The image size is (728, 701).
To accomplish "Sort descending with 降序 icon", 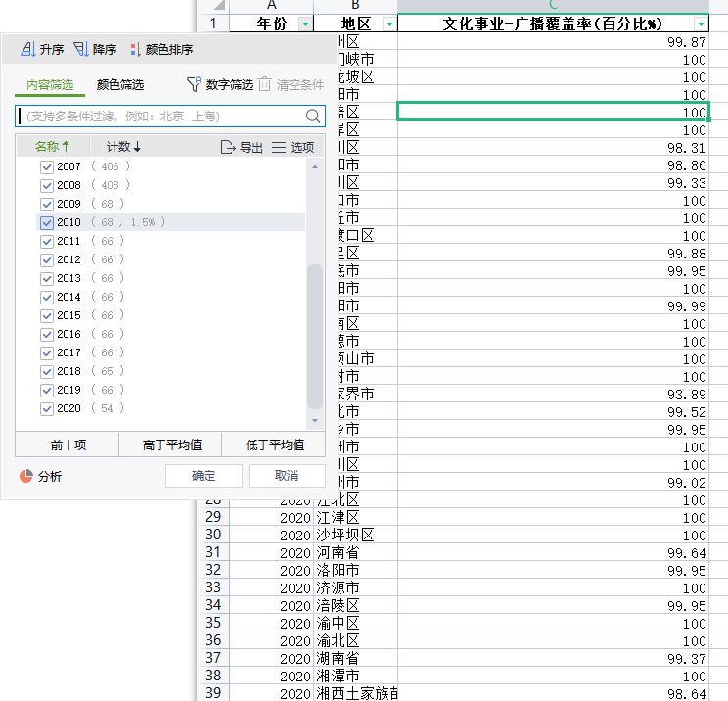I will pos(81,49).
